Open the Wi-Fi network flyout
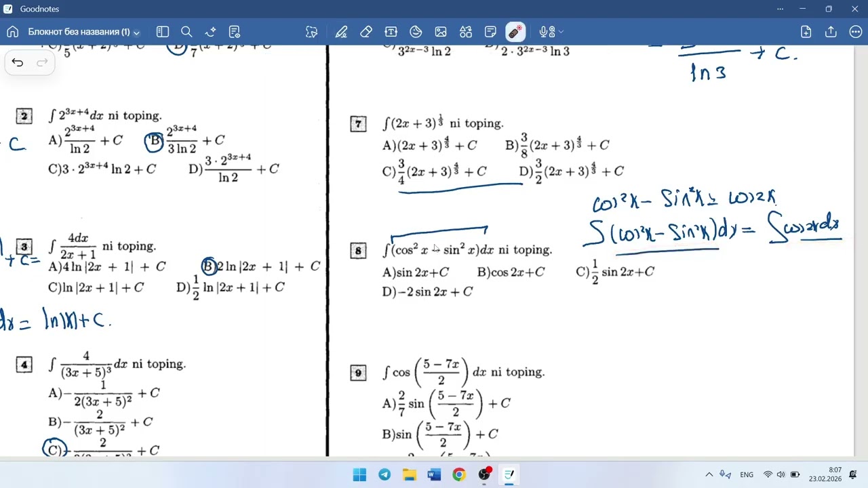Viewport: 868px width, 488px height. [x=768, y=474]
